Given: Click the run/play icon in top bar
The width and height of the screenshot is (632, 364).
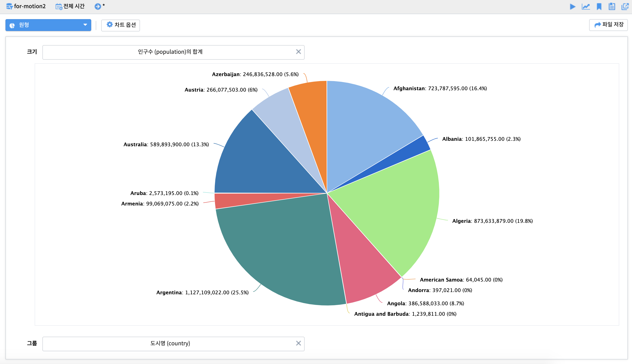Looking at the screenshot, I should (572, 7).
